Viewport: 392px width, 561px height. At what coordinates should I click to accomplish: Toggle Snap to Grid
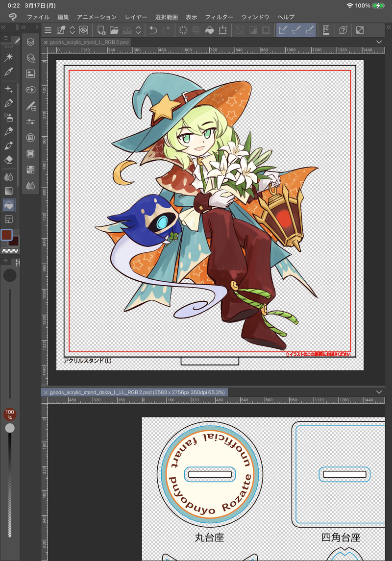tap(310, 30)
